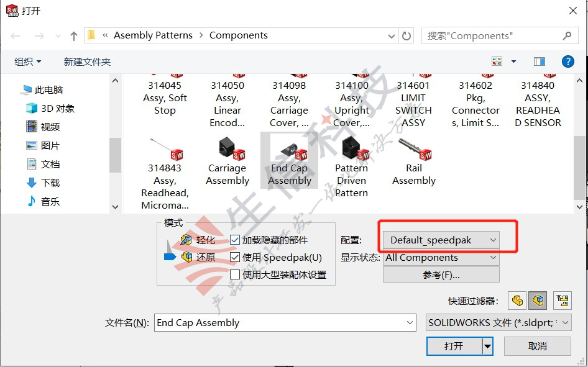
Task: Select 此电脑 in navigation pane
Action: tap(43, 90)
